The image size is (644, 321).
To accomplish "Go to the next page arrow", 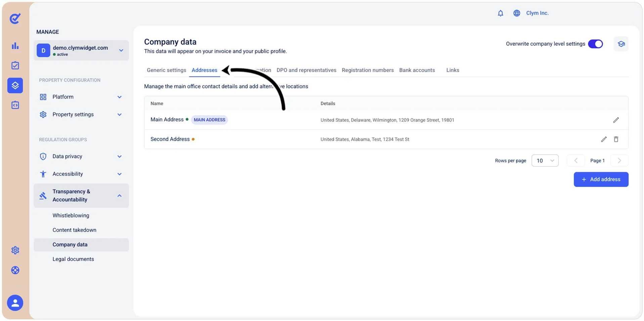I will click(619, 161).
